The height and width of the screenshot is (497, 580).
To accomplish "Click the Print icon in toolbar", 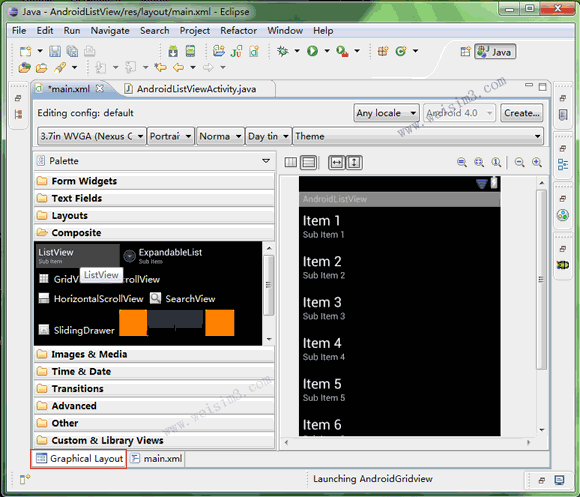I will pyautogui.click(x=90, y=51).
